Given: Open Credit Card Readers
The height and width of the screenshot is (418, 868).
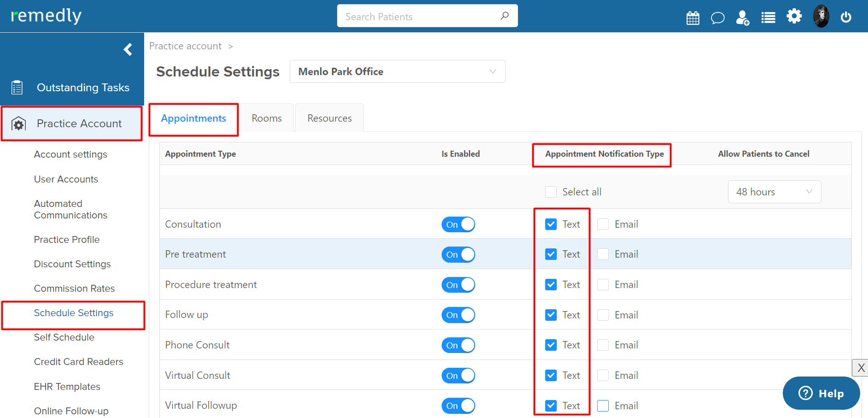Looking at the screenshot, I should [78, 362].
